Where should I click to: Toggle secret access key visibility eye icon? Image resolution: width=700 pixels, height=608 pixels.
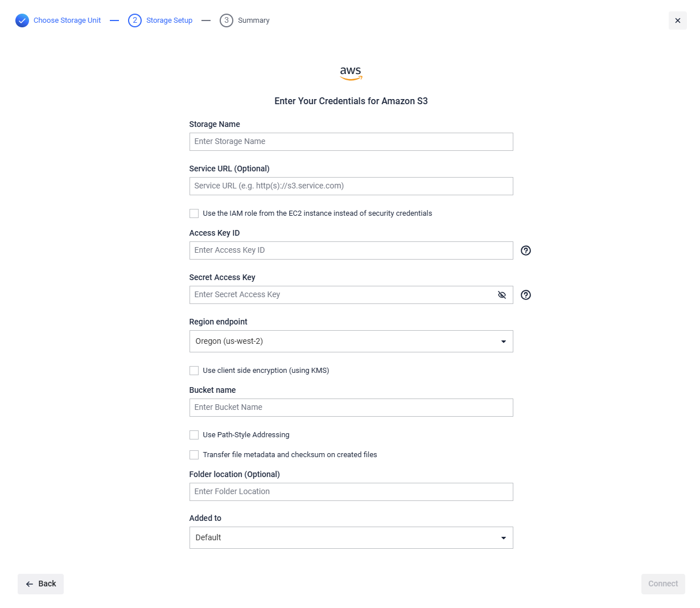(x=502, y=295)
